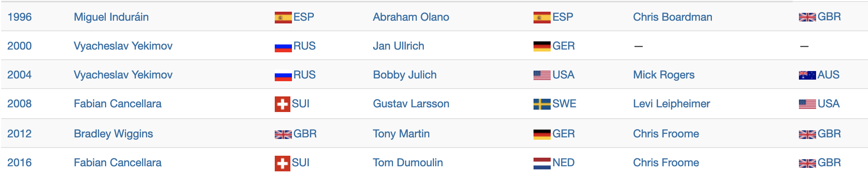Open Chris Froome link in the 2012 row
Image resolution: width=868 pixels, height=185 pixels.
coord(666,134)
